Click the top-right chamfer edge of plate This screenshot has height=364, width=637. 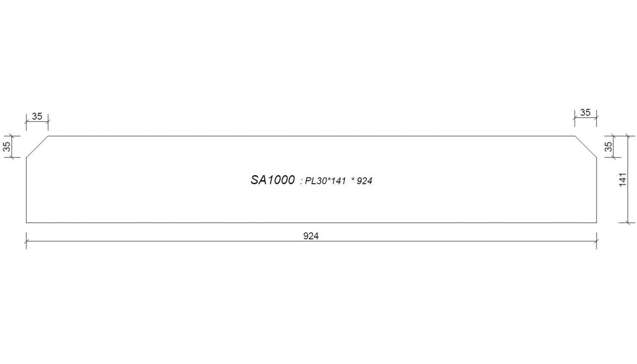[x=586, y=147]
